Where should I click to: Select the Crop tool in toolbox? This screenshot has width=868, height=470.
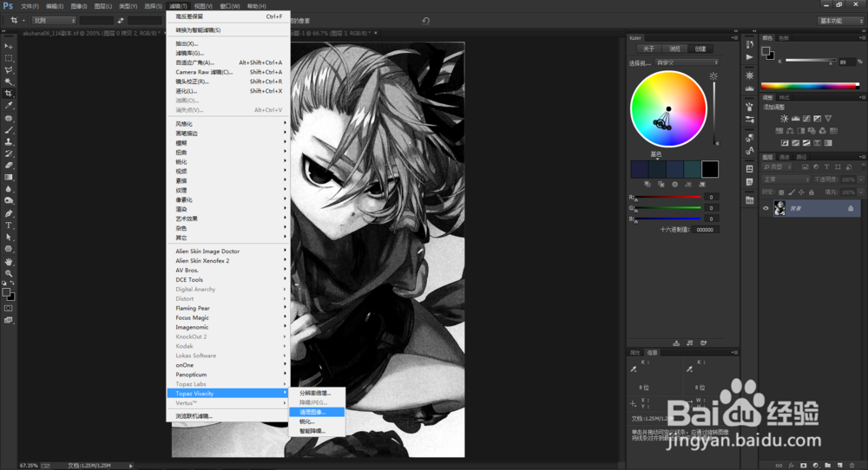(9, 94)
